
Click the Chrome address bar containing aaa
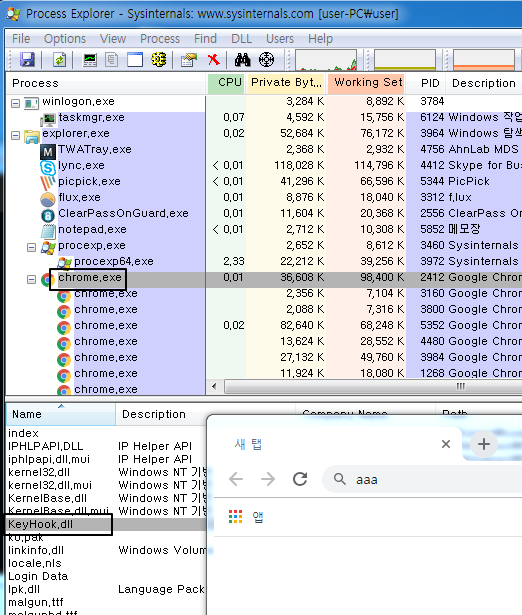coord(422,479)
